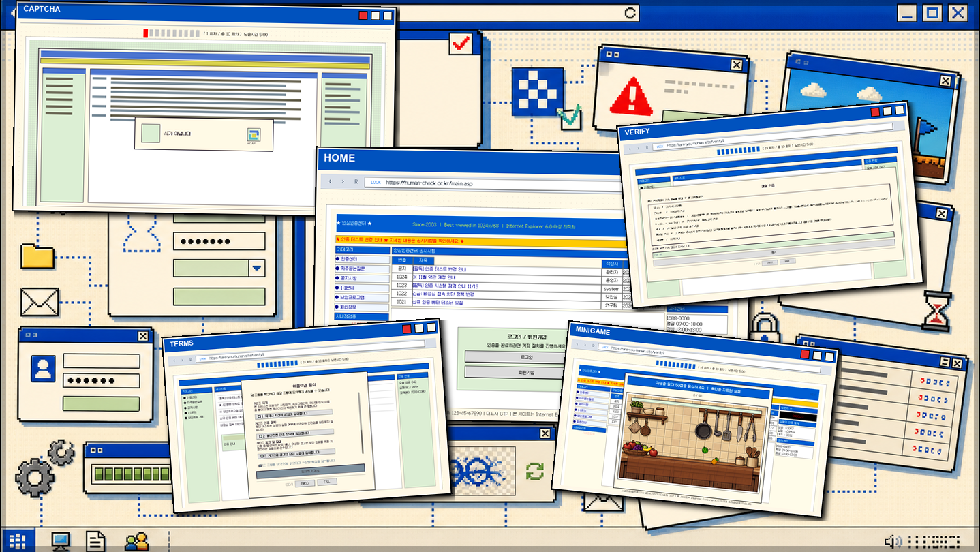Click the red warning triangle icon
Viewport: 980px width, 552px height.
pyautogui.click(x=632, y=95)
